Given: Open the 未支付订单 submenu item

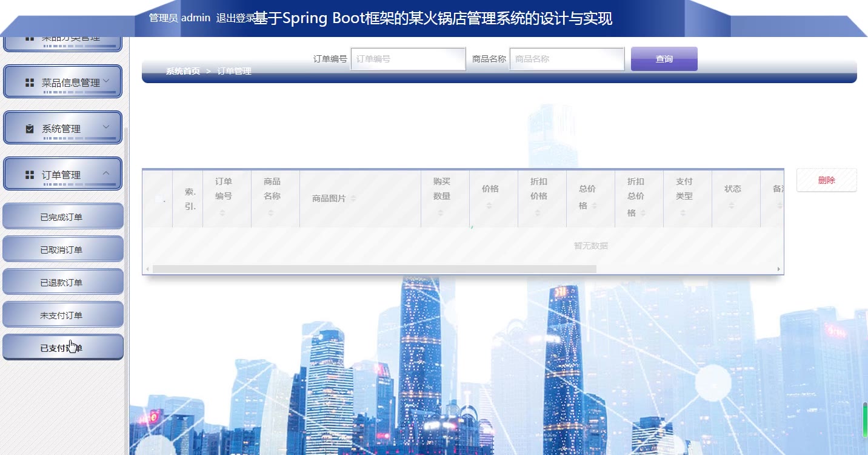Looking at the screenshot, I should click(x=63, y=315).
